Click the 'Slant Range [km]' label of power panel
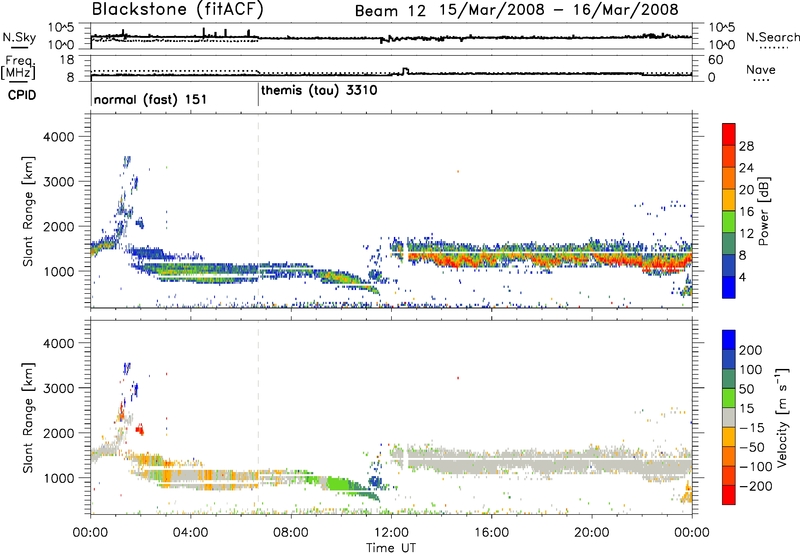Screen dimensions: 800x554 coord(28,211)
